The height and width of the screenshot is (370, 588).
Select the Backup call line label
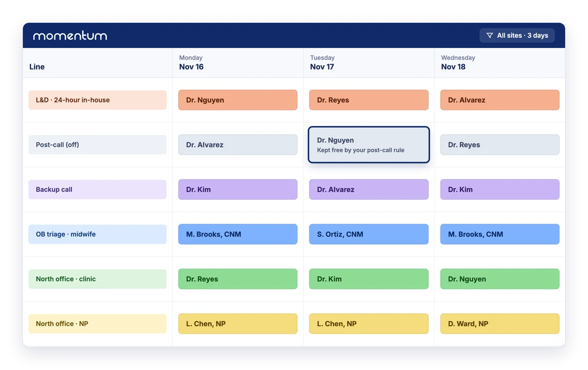click(97, 190)
